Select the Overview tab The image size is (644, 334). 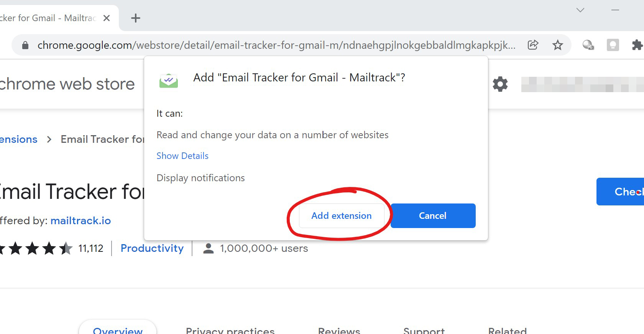118,330
